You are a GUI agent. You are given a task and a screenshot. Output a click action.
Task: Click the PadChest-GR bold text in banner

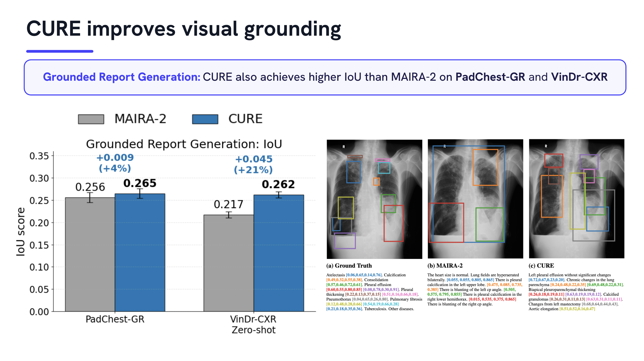coord(490,77)
